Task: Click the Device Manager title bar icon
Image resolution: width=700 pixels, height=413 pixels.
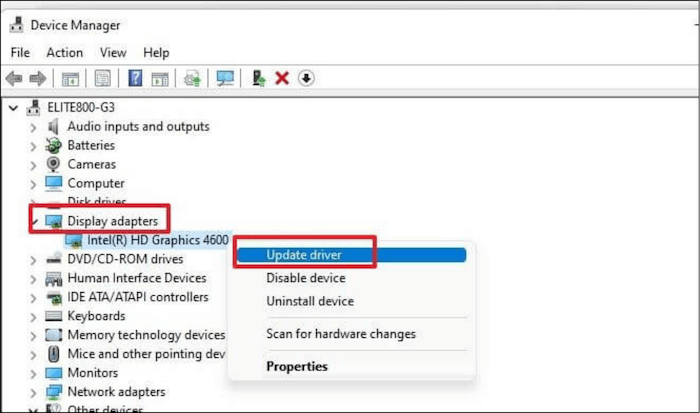Action: pos(17,25)
